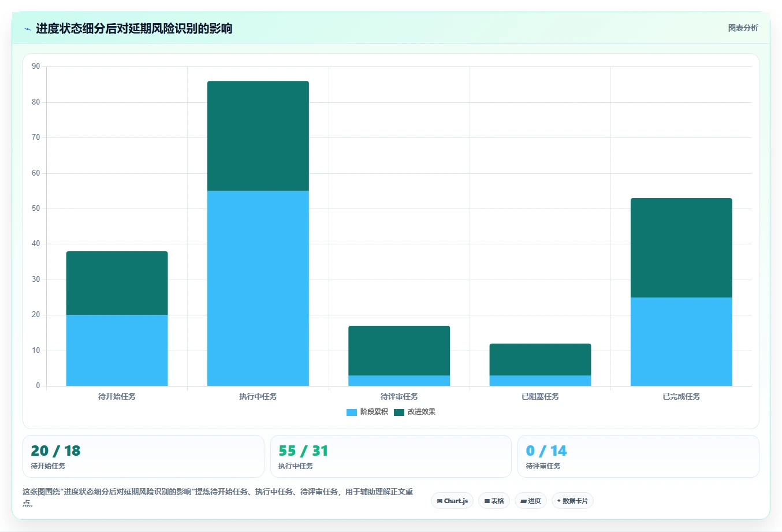Click the 执行中任务 x-axis label
Image resolution: width=782 pixels, height=532 pixels.
[258, 396]
